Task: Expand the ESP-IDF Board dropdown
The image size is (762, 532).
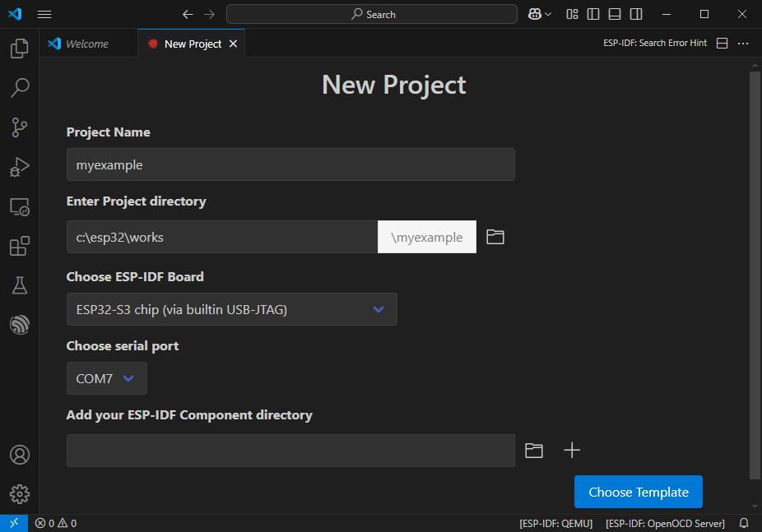Action: click(x=232, y=309)
